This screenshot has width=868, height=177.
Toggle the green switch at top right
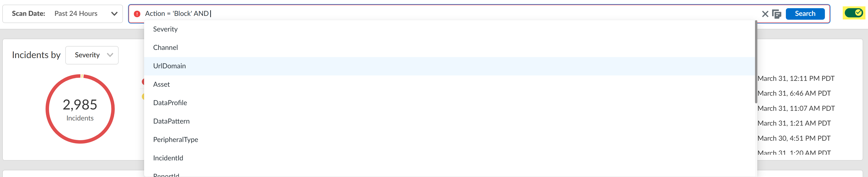pyautogui.click(x=853, y=13)
